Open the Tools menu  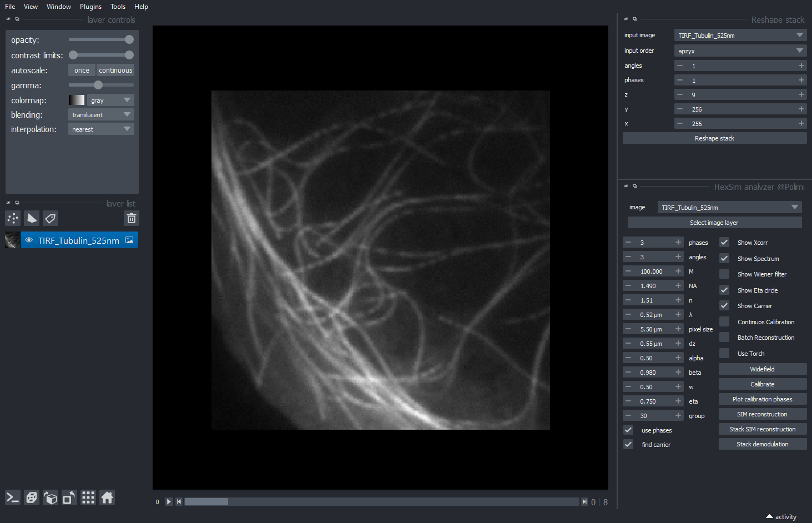[x=118, y=7]
